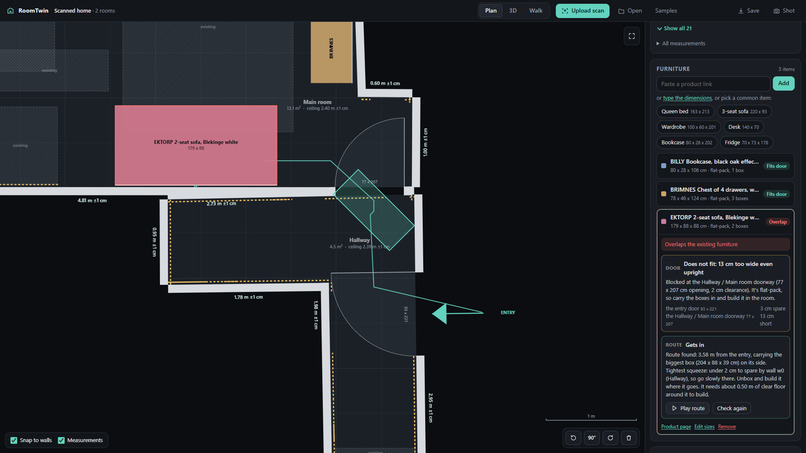
Task: Toggle the Snap to walls checkbox
Action: (x=14, y=440)
